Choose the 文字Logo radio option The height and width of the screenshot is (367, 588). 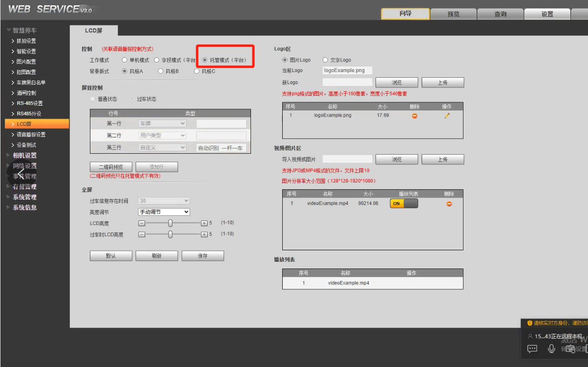(x=325, y=60)
